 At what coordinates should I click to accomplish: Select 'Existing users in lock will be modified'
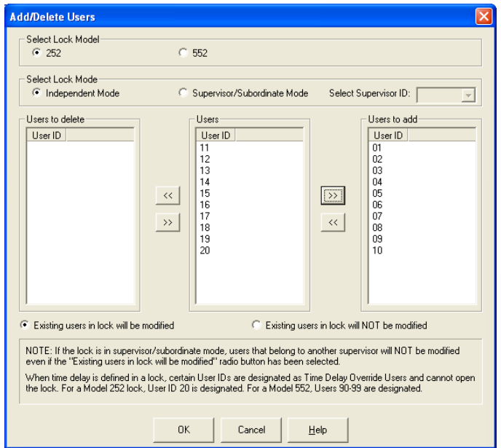tap(24, 325)
